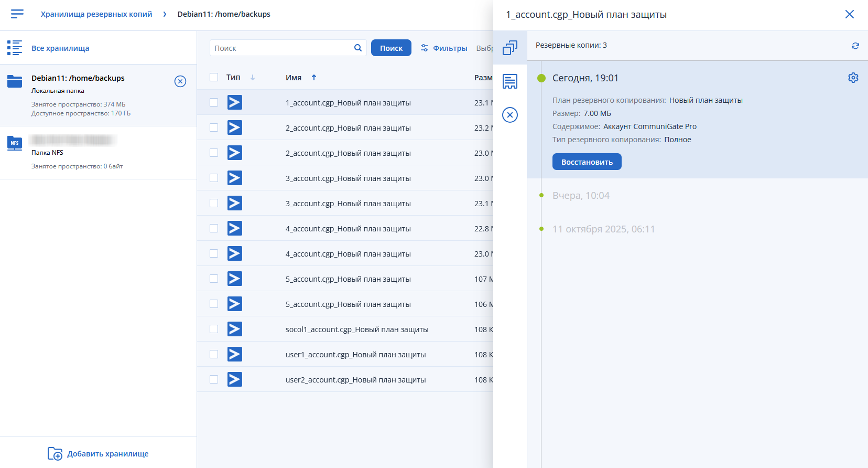Screen dimensions: 868x468
Task: Click the Резервные копии: 3 label
Action: 571,45
